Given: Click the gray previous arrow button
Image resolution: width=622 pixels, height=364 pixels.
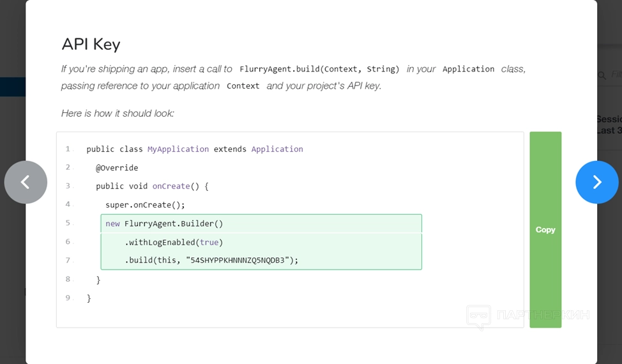Looking at the screenshot, I should coord(26,182).
